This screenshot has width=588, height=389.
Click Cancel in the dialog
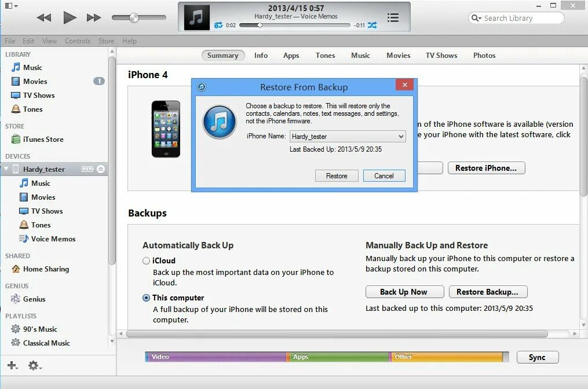tap(384, 176)
